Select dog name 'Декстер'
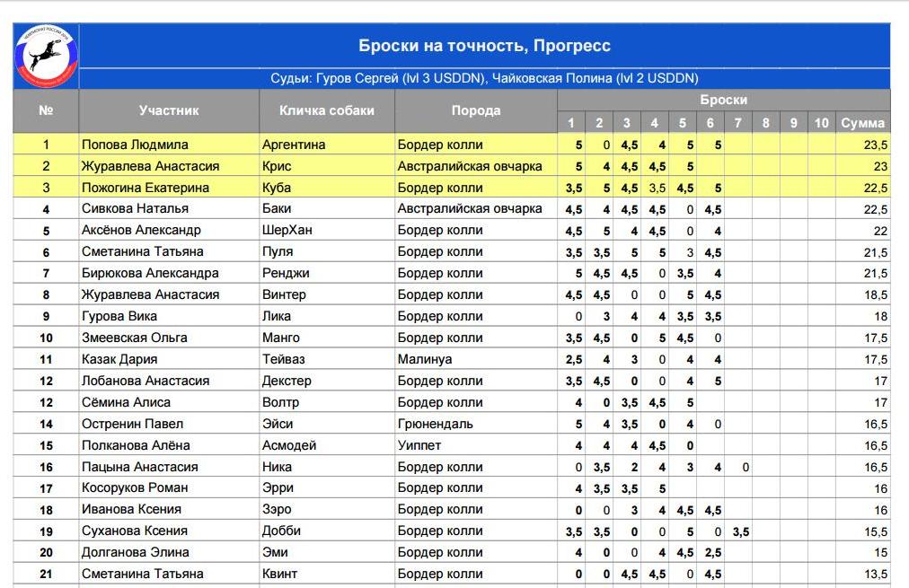 tap(287, 382)
